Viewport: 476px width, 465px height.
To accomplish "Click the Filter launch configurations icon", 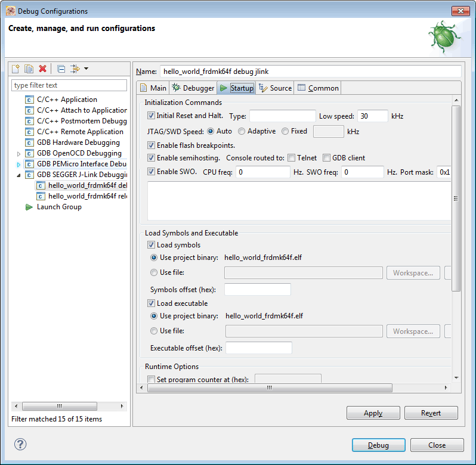I will [75, 69].
